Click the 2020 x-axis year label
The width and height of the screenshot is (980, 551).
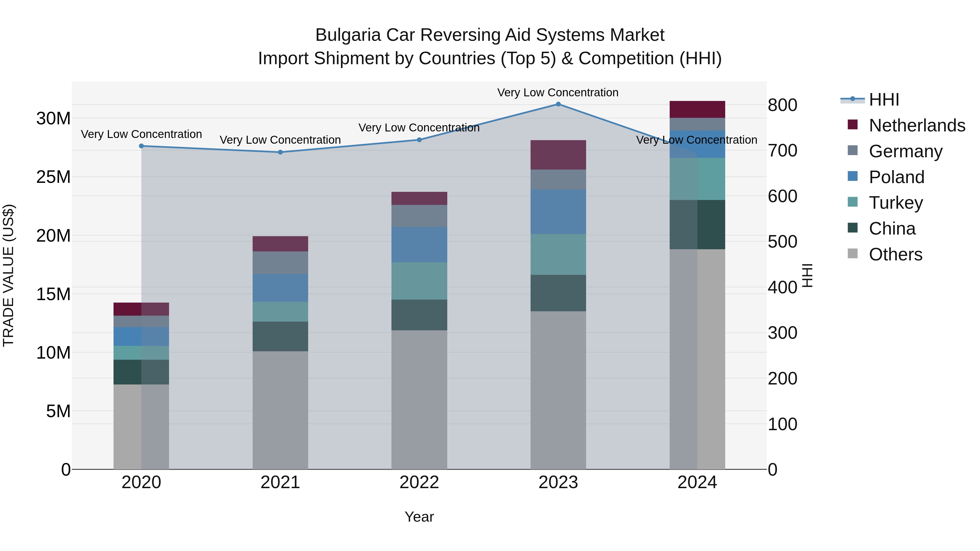pyautogui.click(x=142, y=482)
